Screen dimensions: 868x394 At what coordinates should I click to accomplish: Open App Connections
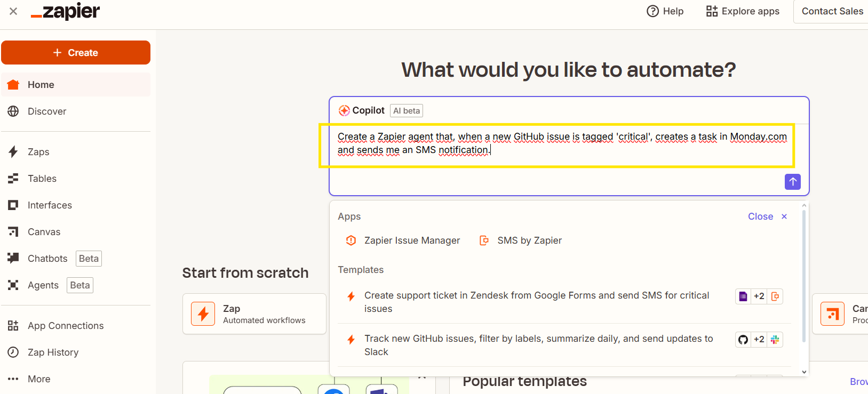pyautogui.click(x=65, y=325)
